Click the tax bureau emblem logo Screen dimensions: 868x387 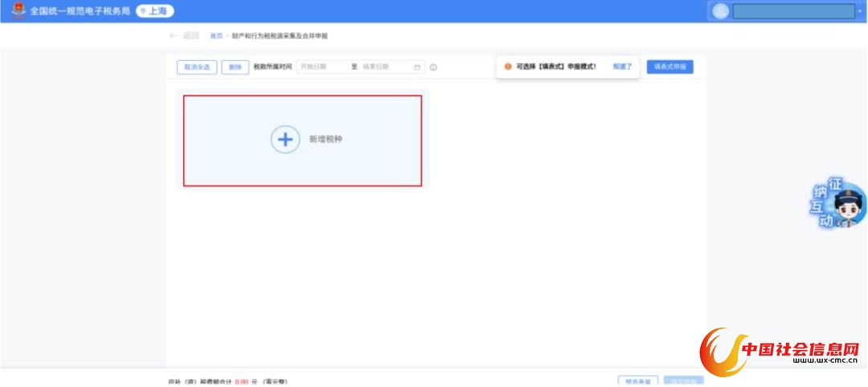(x=18, y=11)
